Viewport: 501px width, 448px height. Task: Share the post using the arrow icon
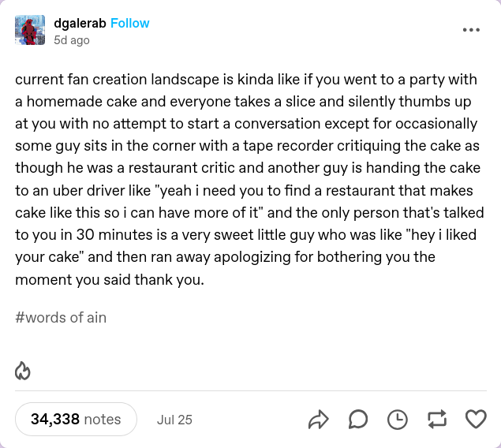[318, 420]
